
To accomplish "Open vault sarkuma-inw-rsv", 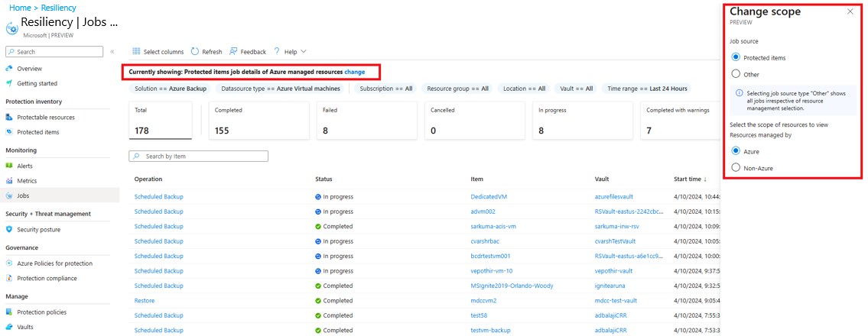I will (x=619, y=226).
